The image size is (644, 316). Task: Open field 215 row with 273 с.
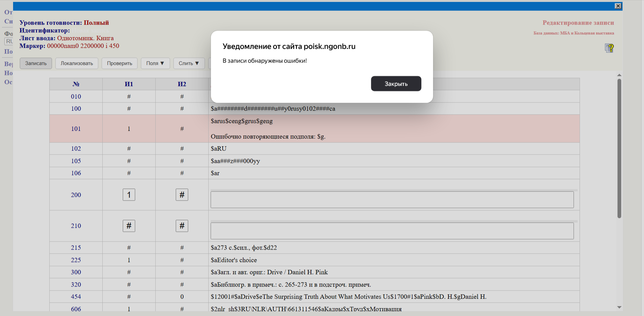tap(244, 248)
